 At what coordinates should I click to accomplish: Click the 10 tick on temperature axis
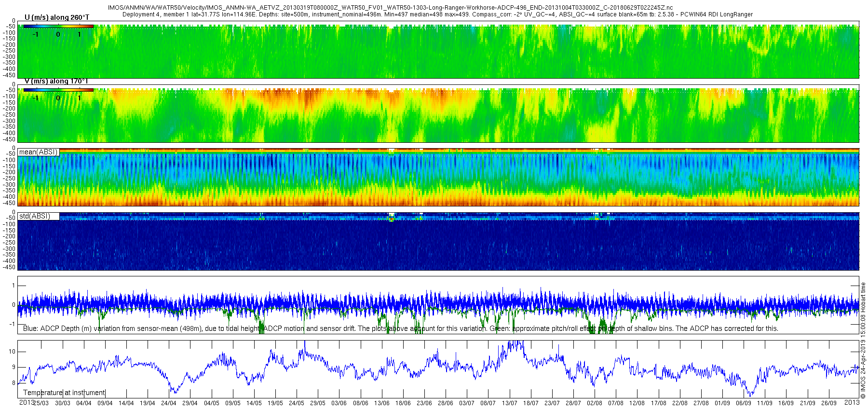(x=13, y=352)
